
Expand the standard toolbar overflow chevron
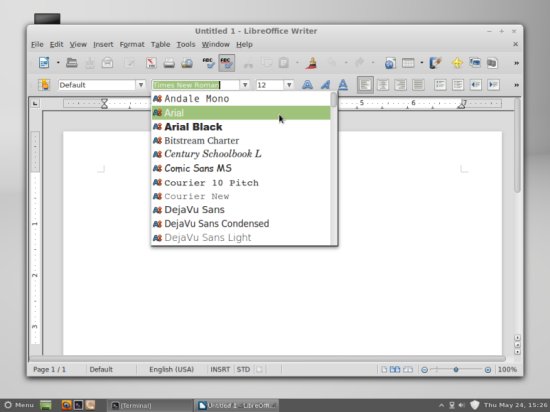[516, 63]
